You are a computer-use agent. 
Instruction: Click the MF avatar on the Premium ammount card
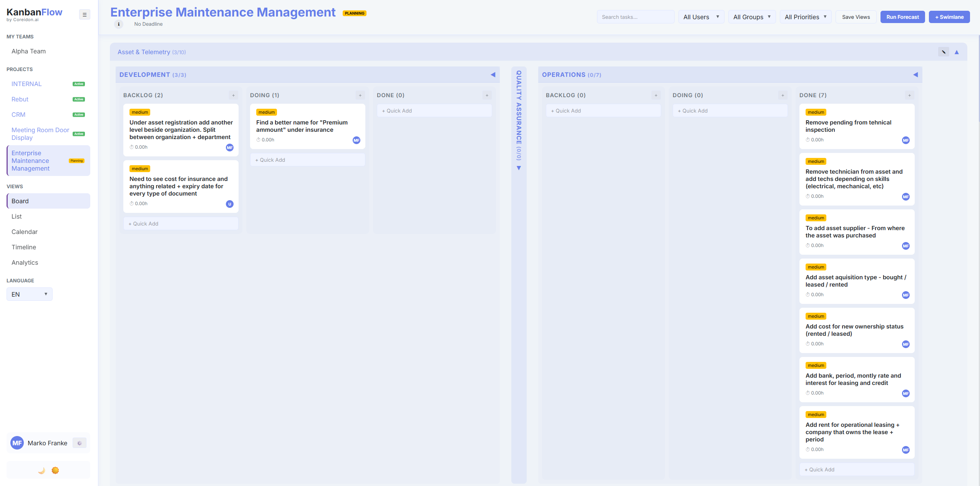(x=356, y=140)
